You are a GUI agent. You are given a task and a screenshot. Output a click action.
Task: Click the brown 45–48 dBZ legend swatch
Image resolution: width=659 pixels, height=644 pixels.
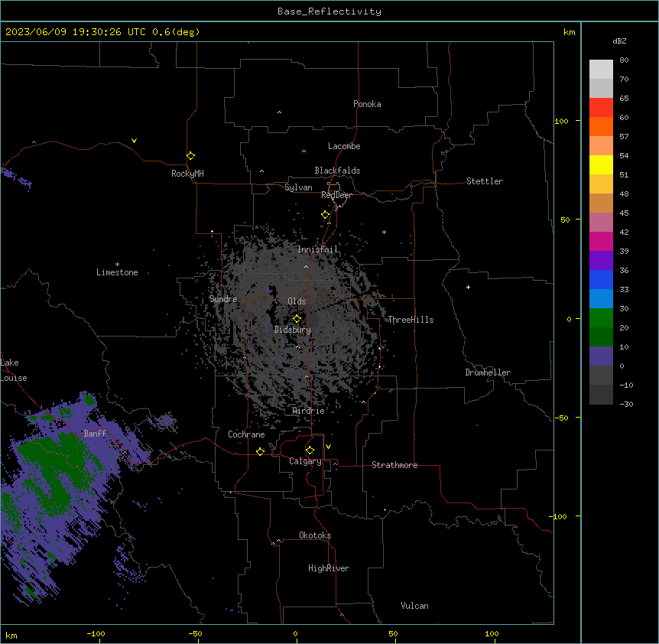[601, 203]
